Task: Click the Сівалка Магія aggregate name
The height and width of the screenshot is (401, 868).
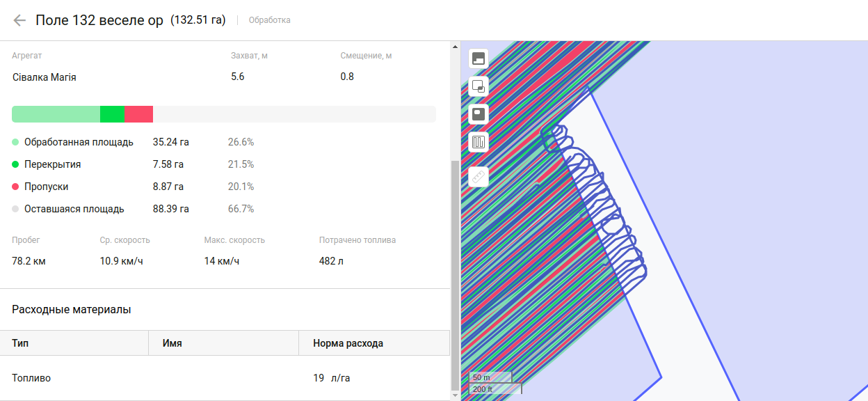Action: coord(45,77)
